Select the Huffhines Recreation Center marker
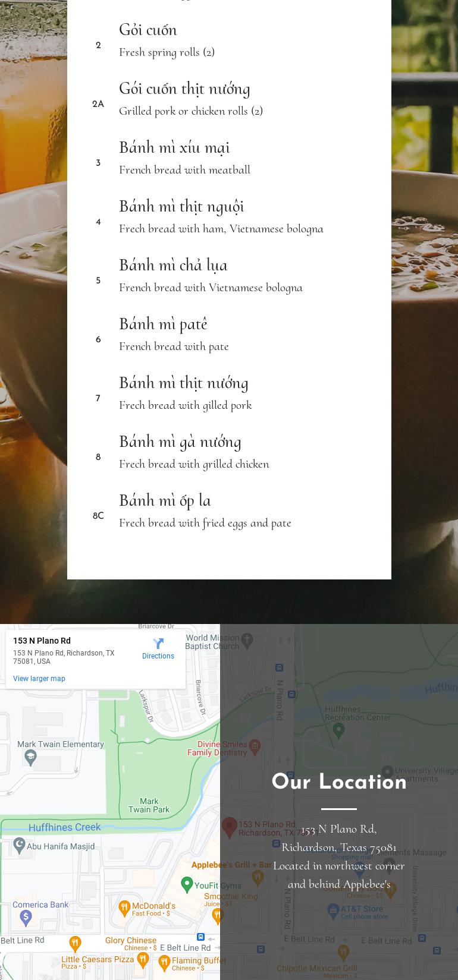This screenshot has height=980, width=458. (338, 730)
